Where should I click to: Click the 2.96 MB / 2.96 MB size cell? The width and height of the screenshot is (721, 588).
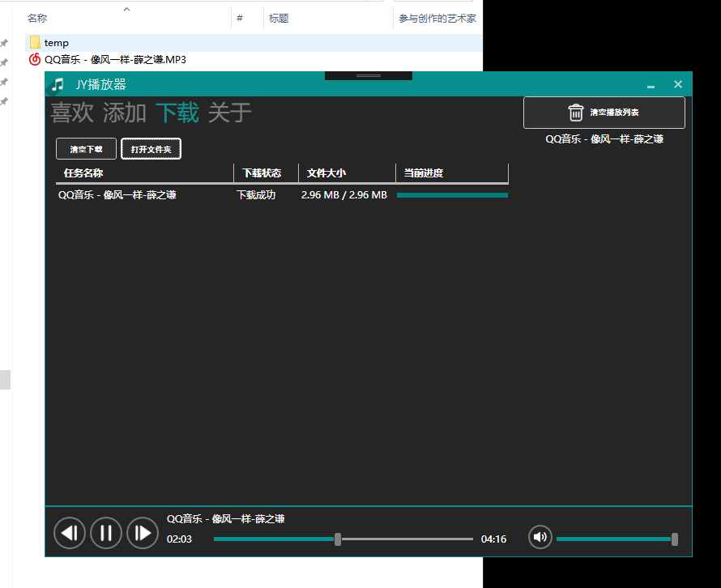[x=344, y=195]
